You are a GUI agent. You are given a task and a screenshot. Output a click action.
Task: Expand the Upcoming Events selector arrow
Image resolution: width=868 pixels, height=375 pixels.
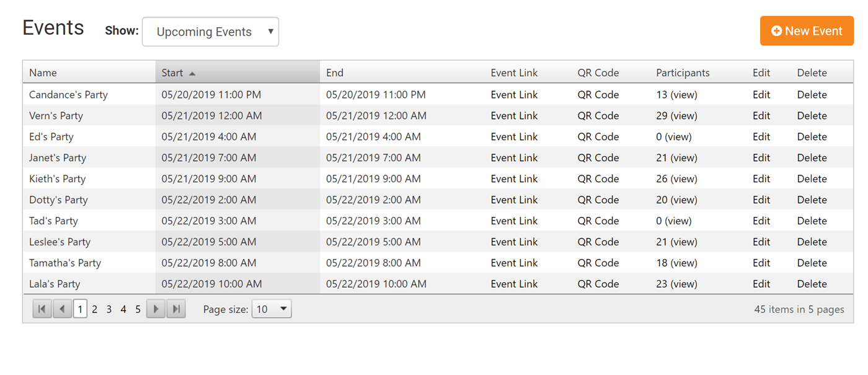tap(269, 31)
